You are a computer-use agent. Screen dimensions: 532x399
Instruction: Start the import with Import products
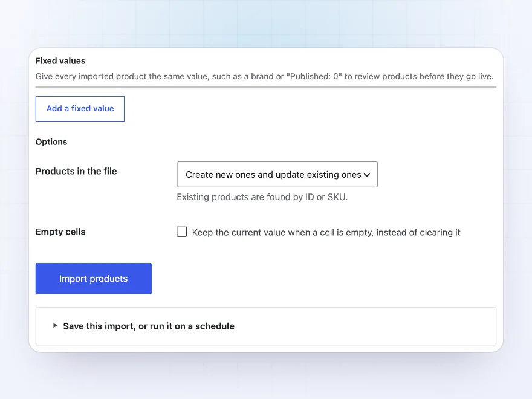click(94, 278)
